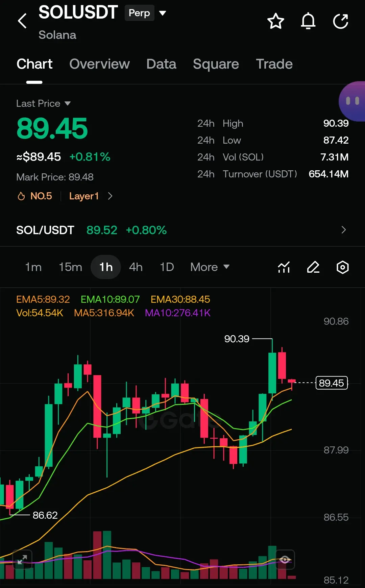365x588 pixels.
Task: Tap the +0.81% change percentage
Action: click(90, 157)
